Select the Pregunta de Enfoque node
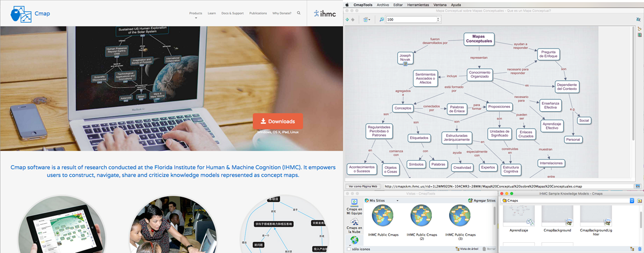The image size is (644, 253). tap(548, 54)
